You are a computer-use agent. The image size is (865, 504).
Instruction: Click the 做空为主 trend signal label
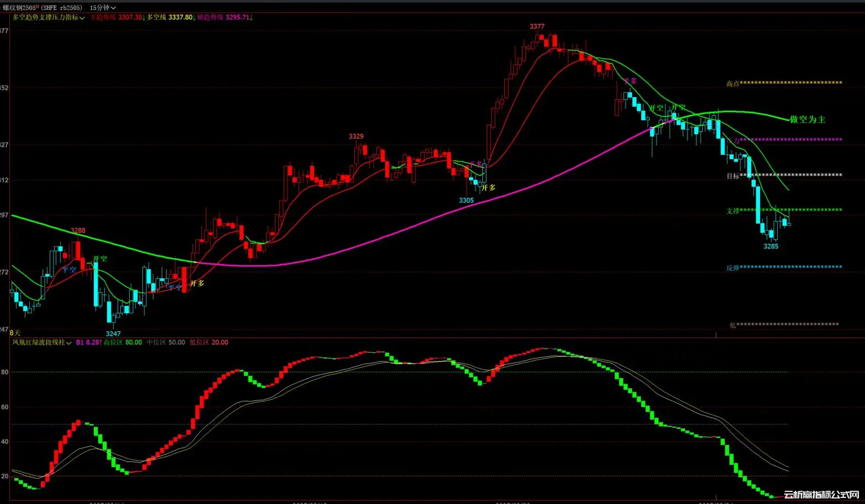pos(807,120)
